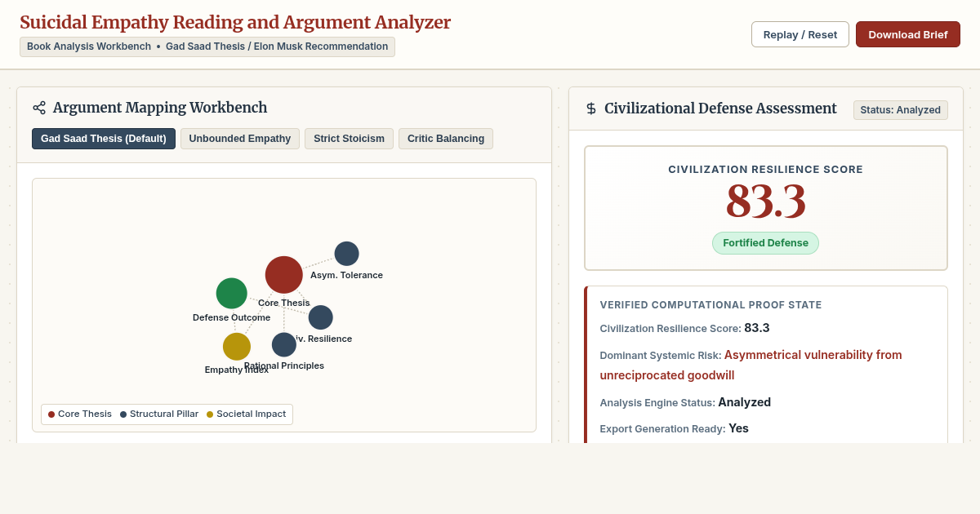Screen dimensions: 980x514
Task: Click the share-nodes icon beside Argument Mapping Workbench
Action: [x=39, y=108]
